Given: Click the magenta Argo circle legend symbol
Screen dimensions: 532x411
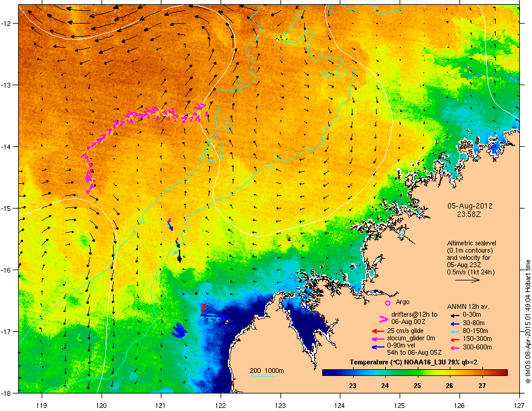Looking at the screenshot, I should (x=388, y=303).
